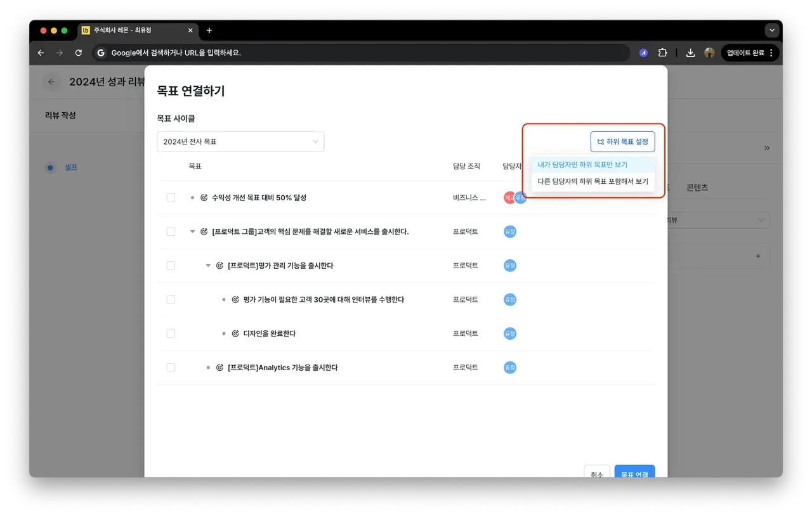Switch to the 콘텐츠 tab
The image size is (812, 516).
tap(697, 188)
